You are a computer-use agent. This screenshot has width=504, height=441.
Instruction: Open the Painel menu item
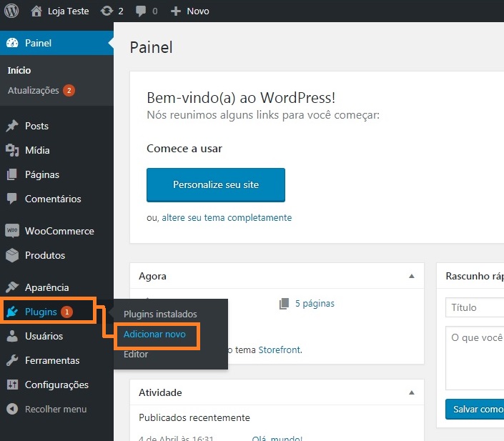click(x=56, y=43)
